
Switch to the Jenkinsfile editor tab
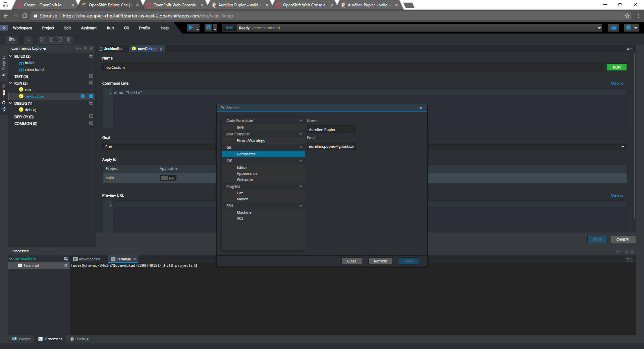pyautogui.click(x=113, y=49)
